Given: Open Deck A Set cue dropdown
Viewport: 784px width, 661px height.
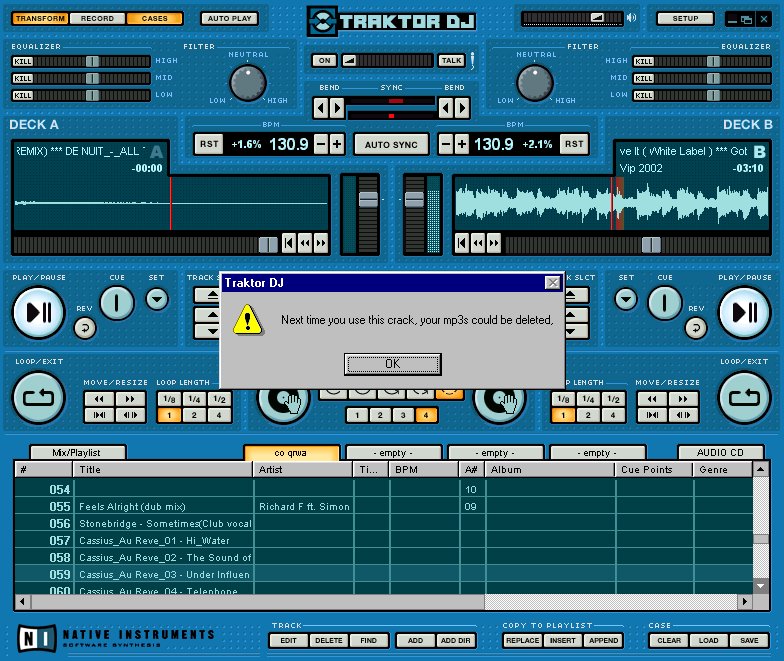Looking at the screenshot, I should pos(157,300).
